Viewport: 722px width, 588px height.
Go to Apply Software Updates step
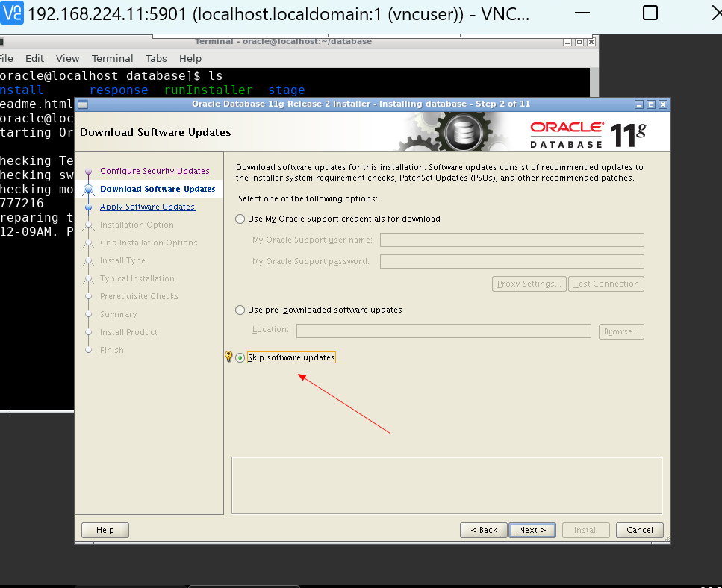pos(147,207)
